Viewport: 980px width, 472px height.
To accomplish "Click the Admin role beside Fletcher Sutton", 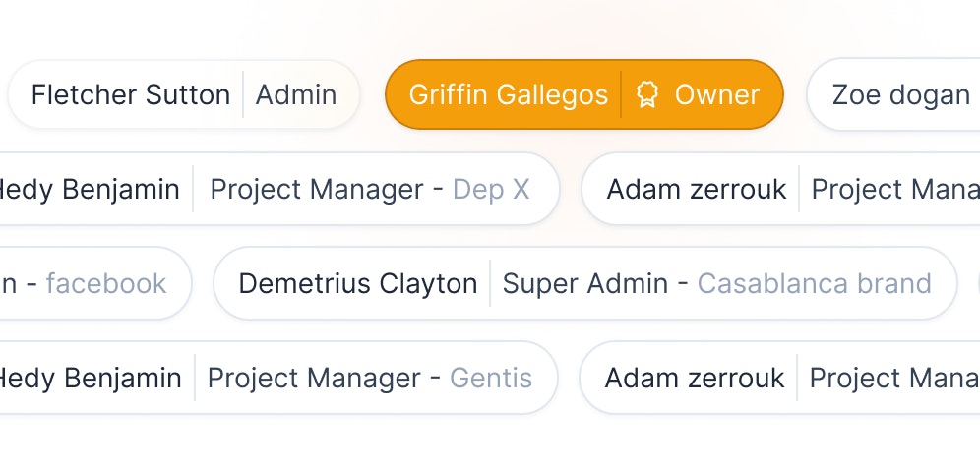I will tap(296, 95).
